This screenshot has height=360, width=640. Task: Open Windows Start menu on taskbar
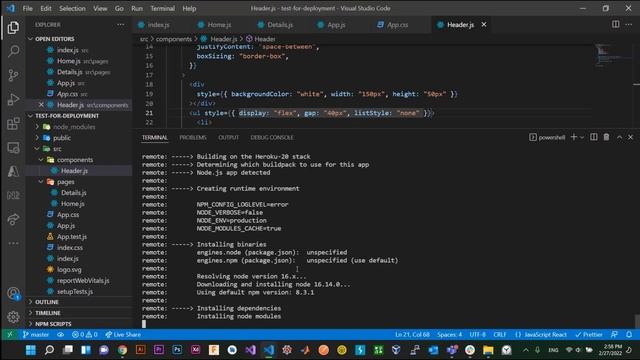pos(31,350)
